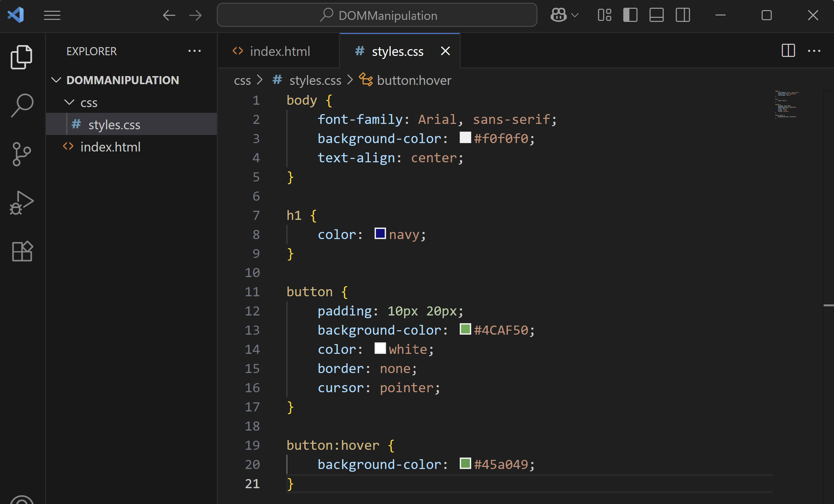Collapse the DOMMANIPULATION workspace folder
Screen dimensions: 834x504
[x=56, y=80]
